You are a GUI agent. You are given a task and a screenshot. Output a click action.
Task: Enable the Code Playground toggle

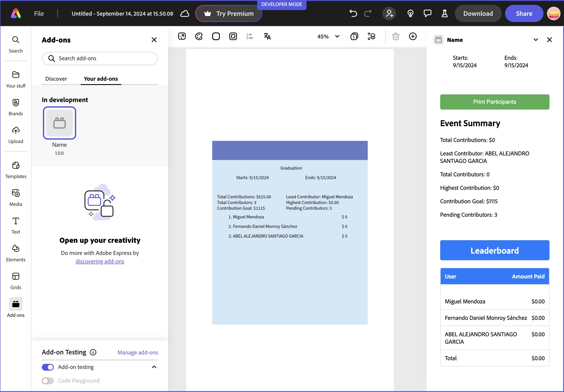tap(48, 381)
